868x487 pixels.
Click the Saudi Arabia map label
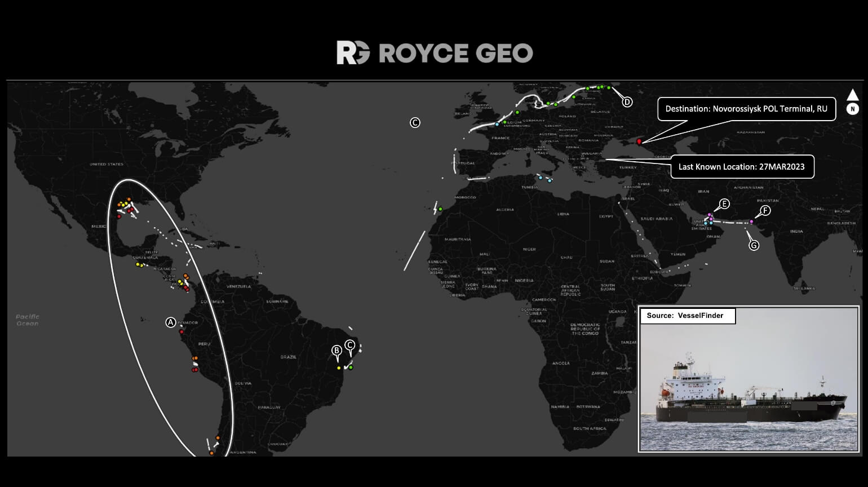coord(657,219)
